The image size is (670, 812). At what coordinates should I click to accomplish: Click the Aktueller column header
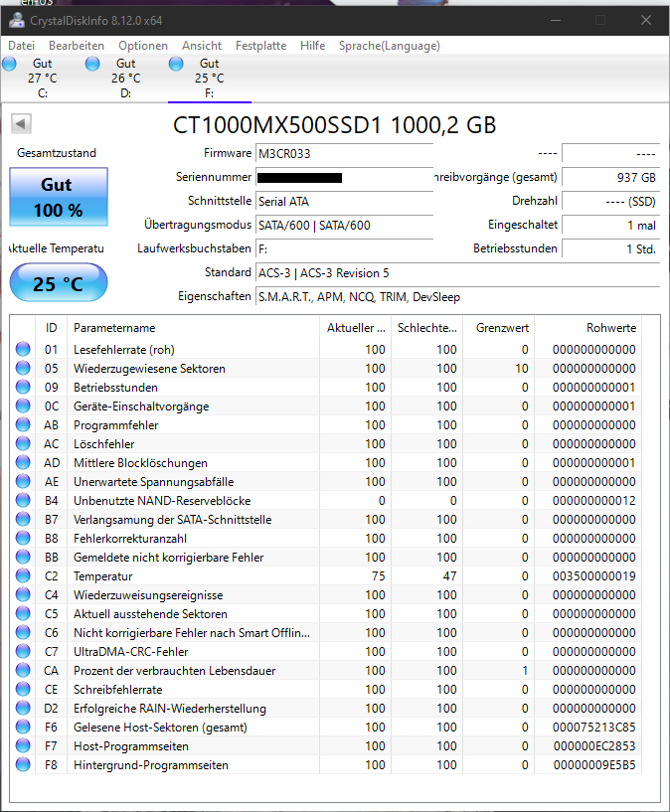coord(356,328)
